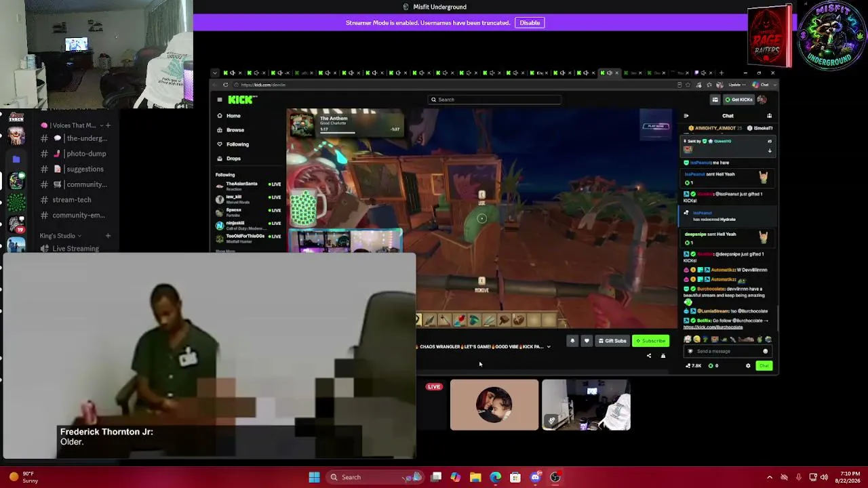Screen dimensions: 868x488
Task: Open the weather widget on taskbar
Action: pyautogui.click(x=22, y=477)
